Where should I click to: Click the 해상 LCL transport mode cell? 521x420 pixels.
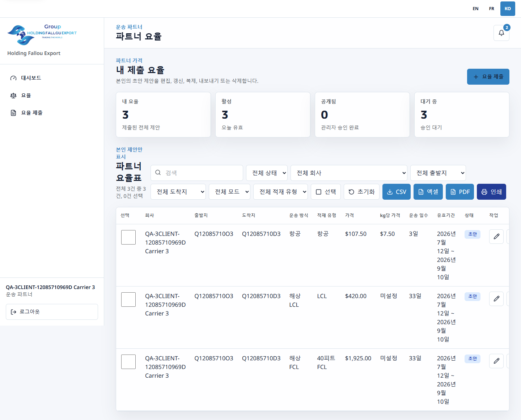click(x=295, y=300)
